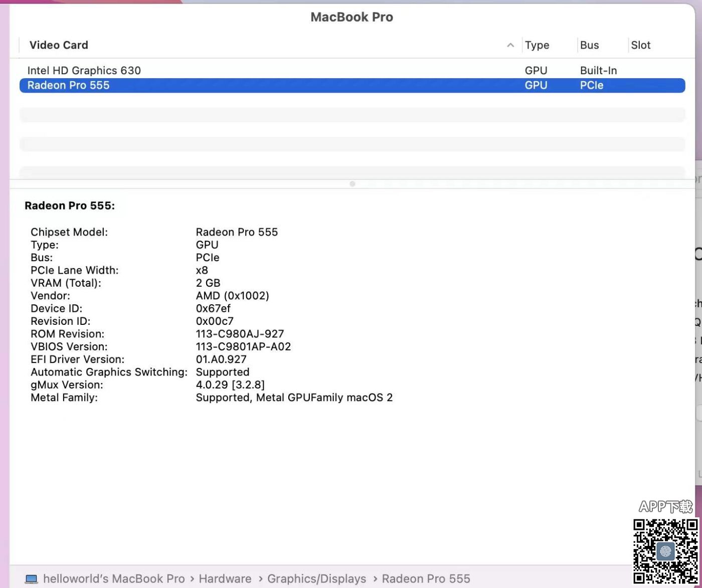
Task: Click the Revision ID value 0x00c7
Action: pyautogui.click(x=215, y=321)
